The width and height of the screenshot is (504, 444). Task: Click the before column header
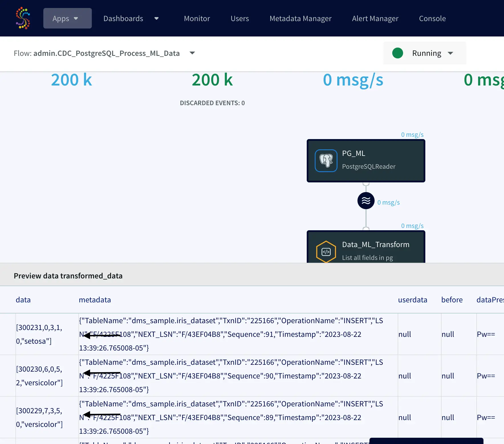tap(452, 300)
